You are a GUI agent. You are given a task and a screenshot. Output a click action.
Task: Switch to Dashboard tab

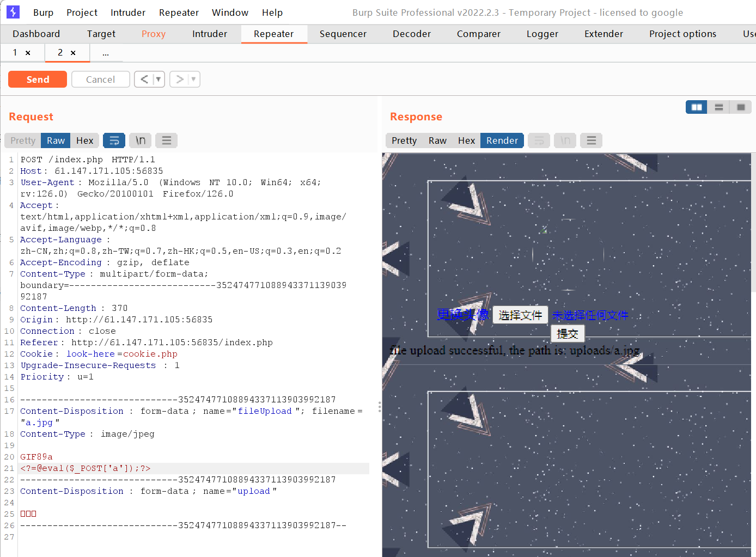tap(36, 34)
